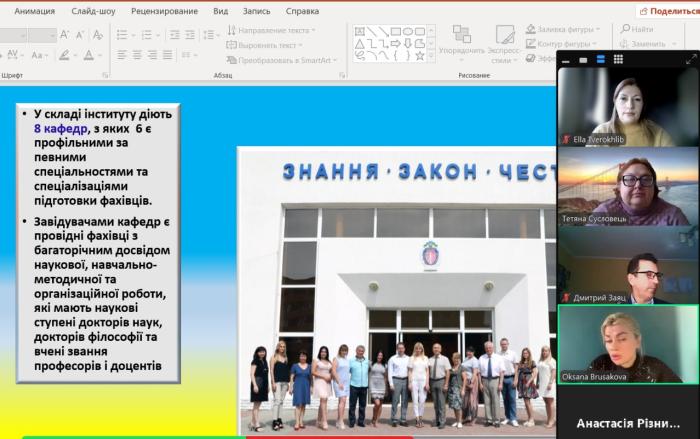This screenshot has width=700, height=439.
Task: Open the Слайд-шоу ribbon tab
Action: 93,11
